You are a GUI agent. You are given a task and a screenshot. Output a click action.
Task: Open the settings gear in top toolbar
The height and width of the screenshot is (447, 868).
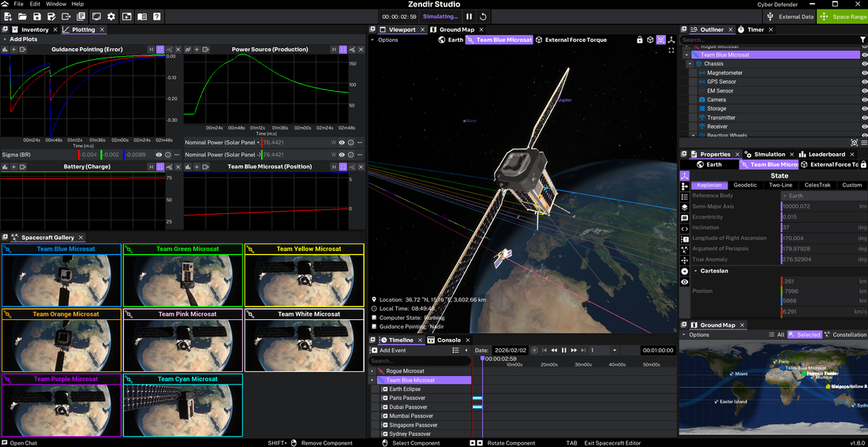coord(111,17)
